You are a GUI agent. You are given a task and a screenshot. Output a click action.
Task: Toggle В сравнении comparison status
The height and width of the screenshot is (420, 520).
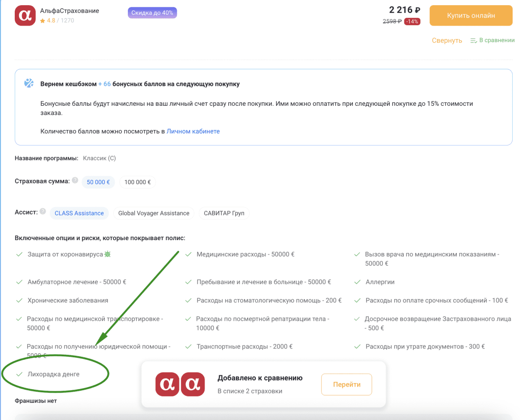click(497, 40)
